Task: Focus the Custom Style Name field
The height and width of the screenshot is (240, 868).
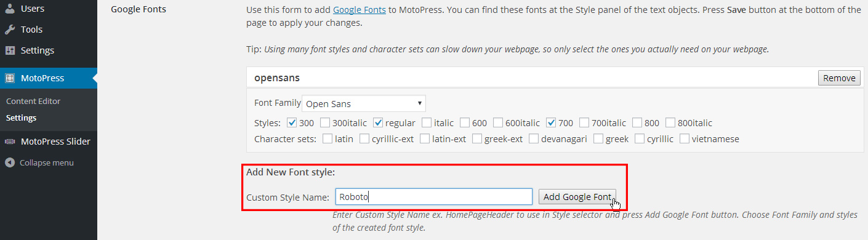Action: click(434, 197)
